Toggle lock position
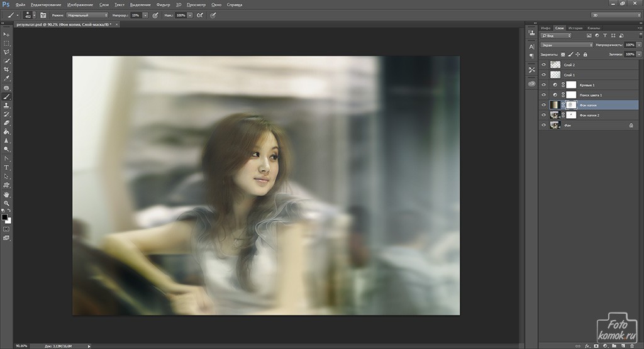644x349 pixels. pos(578,54)
